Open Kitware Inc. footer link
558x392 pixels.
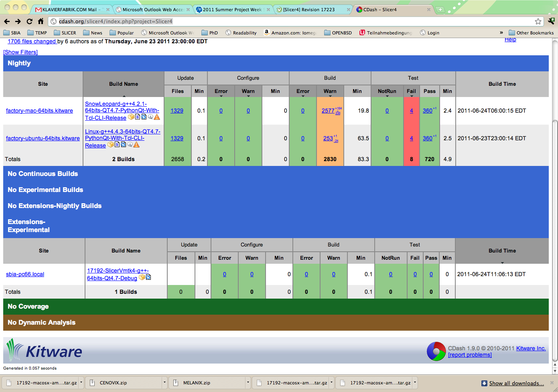pos(531,348)
